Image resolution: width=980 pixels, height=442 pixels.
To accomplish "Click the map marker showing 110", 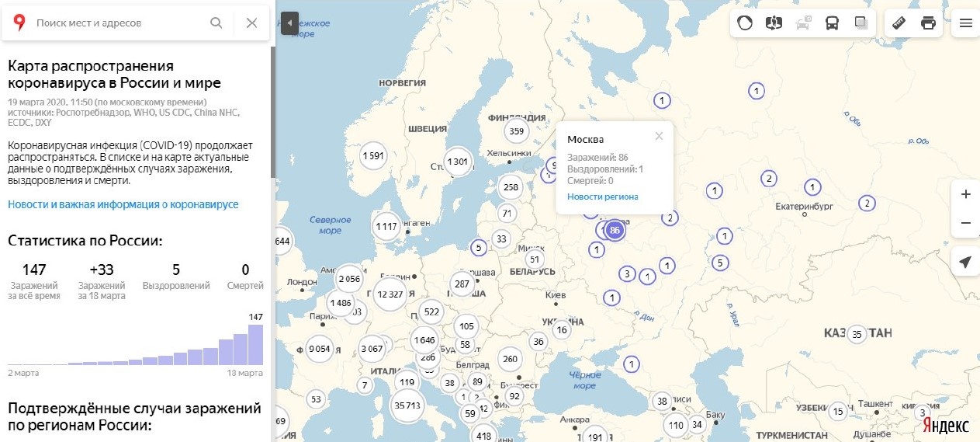I will (676, 425).
